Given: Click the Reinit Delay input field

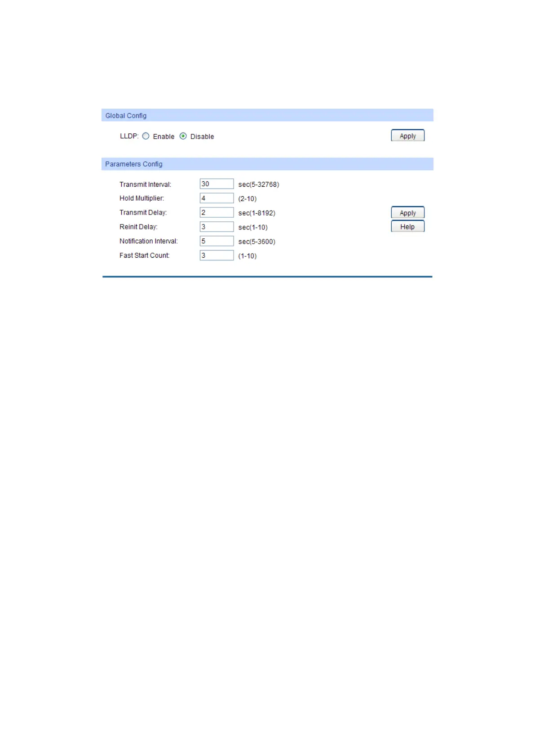Looking at the screenshot, I should [217, 227].
